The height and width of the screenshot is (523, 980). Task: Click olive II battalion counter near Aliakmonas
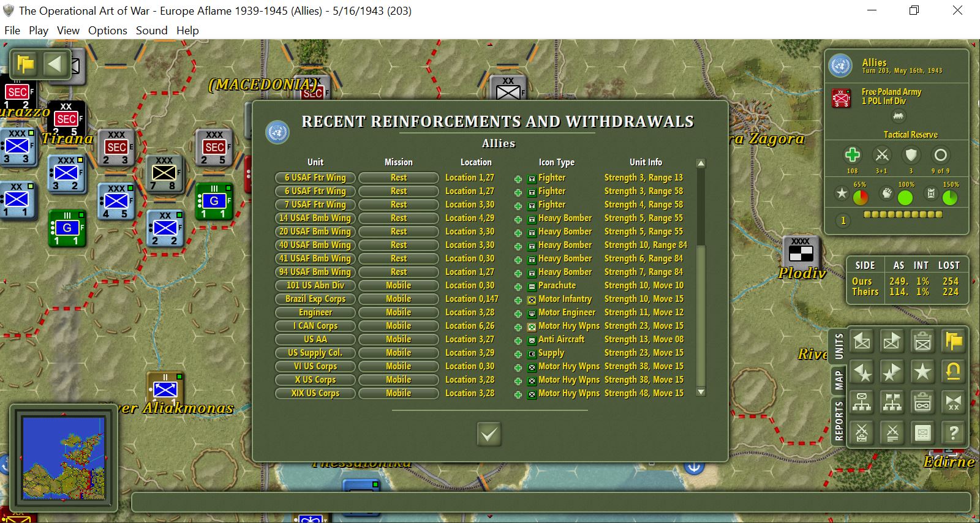pyautogui.click(x=165, y=388)
